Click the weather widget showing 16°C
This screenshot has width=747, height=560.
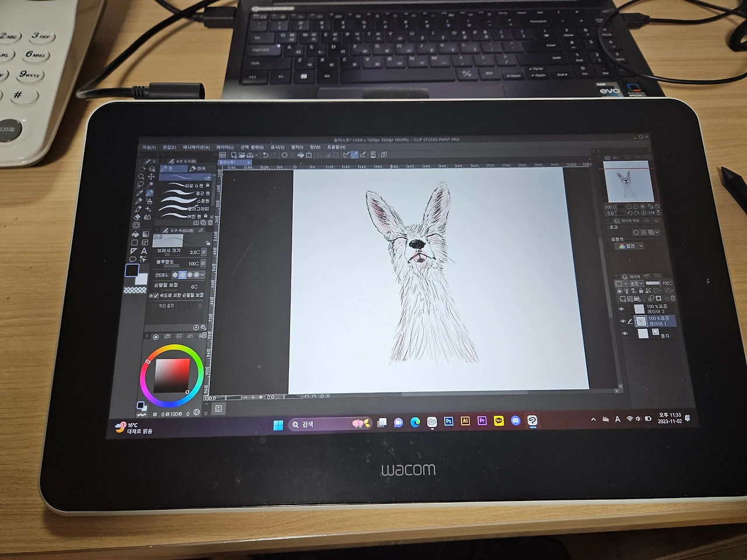click(135, 428)
